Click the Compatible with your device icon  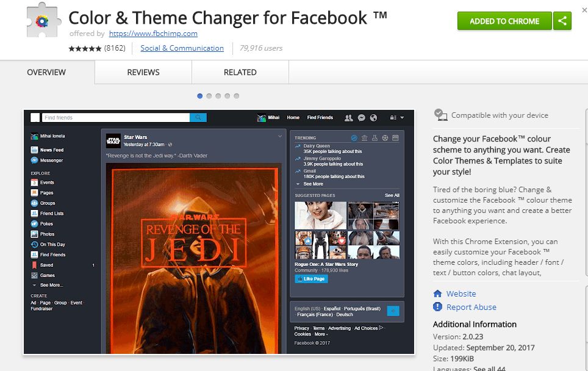[440, 115]
